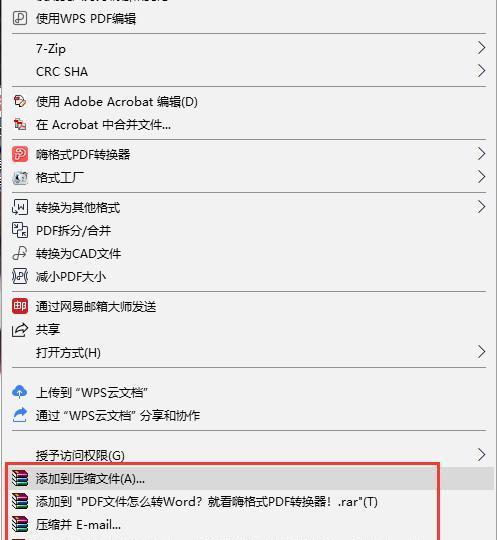
Task: Click the Acrobat merge files icon
Action: (x=20, y=124)
